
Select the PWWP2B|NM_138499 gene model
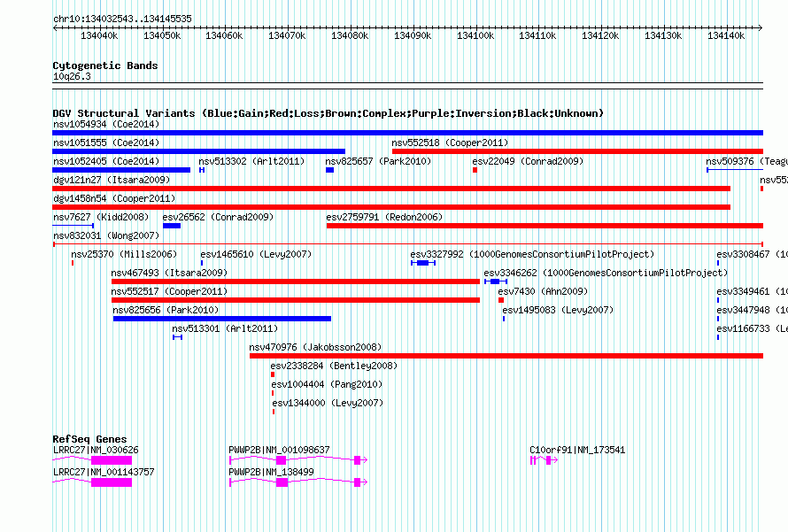[x=298, y=482]
